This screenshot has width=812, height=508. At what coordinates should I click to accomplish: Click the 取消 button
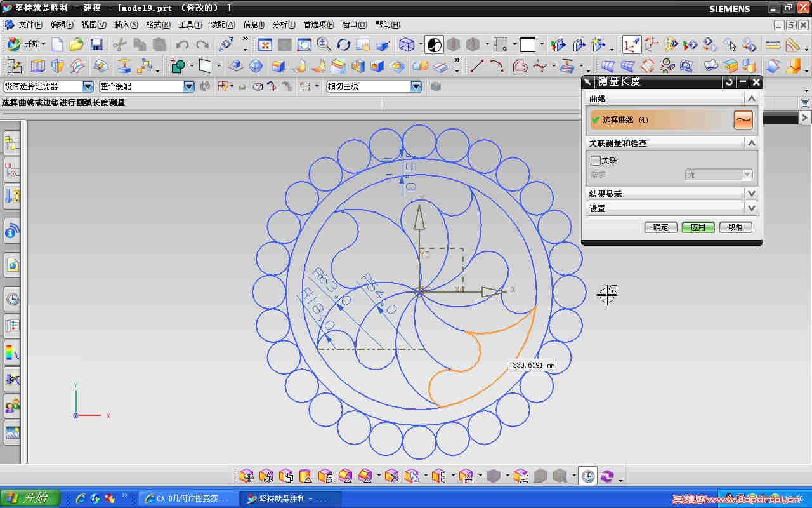pos(735,227)
